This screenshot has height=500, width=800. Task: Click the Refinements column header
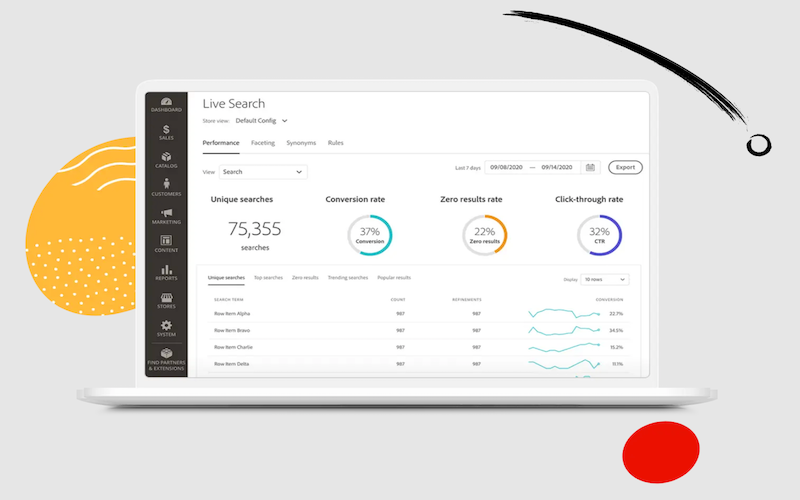(x=466, y=299)
